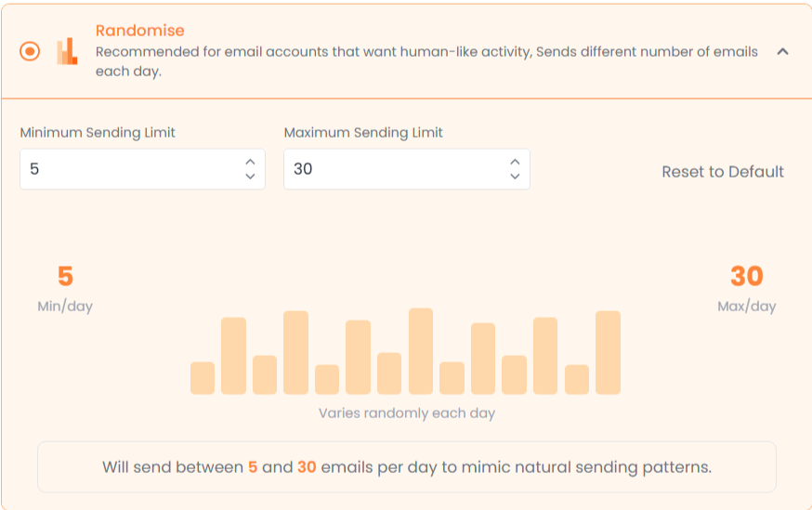Decrement Maximum Sending Limit with down arrow
The image size is (812, 510).
(x=515, y=177)
